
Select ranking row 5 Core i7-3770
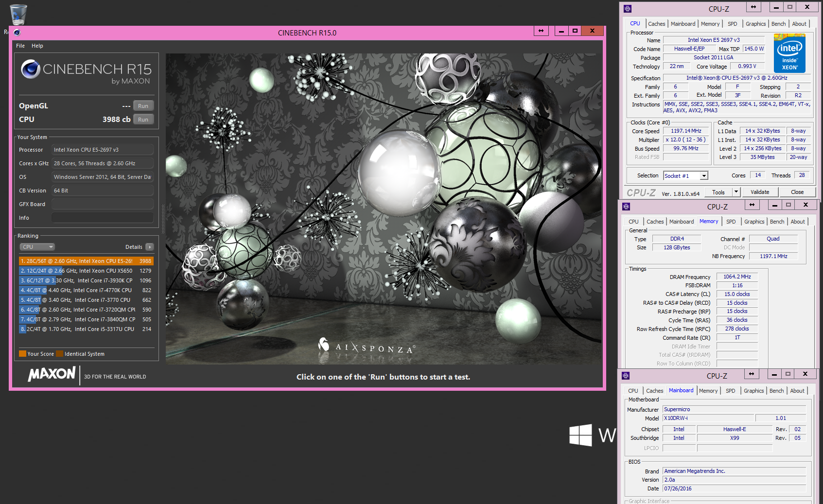tap(87, 300)
